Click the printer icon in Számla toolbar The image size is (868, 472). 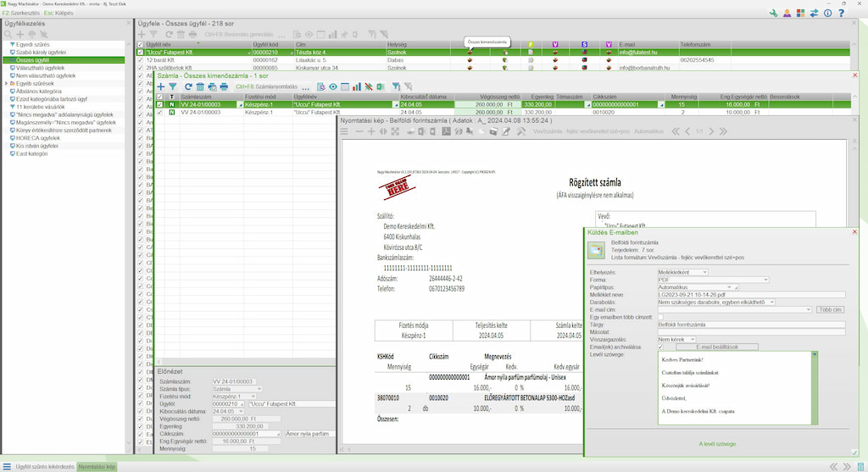pos(224,86)
